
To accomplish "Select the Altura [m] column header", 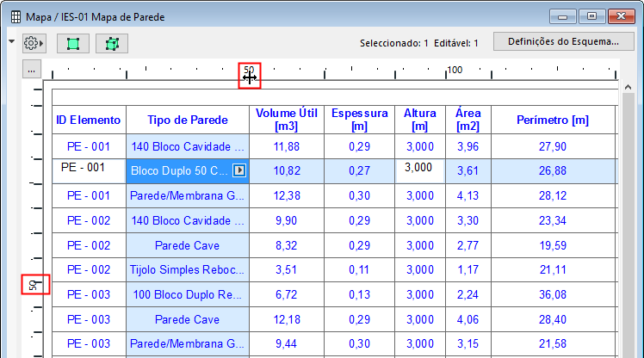I will point(420,120).
